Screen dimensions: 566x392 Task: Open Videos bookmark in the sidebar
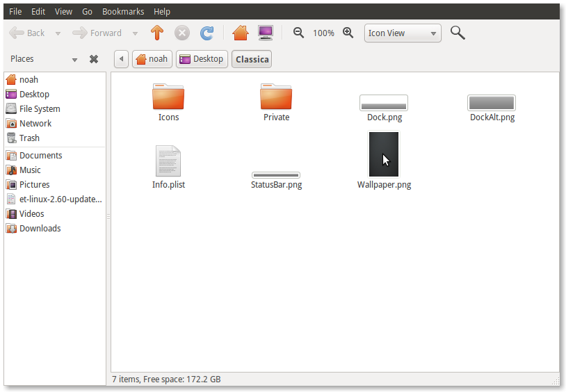coord(55,213)
